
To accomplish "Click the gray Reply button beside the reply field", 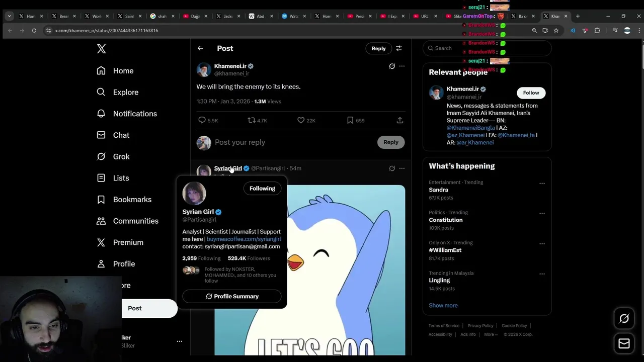I will [391, 142].
